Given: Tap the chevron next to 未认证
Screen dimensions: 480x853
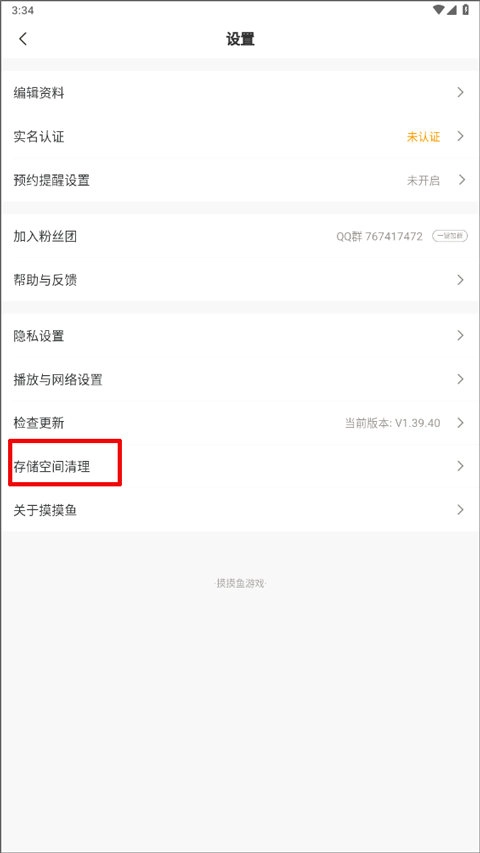Looking at the screenshot, I should 460,136.
